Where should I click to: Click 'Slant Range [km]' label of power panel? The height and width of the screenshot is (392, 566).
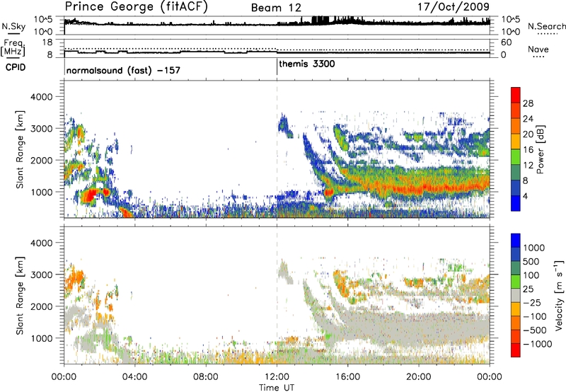point(20,149)
